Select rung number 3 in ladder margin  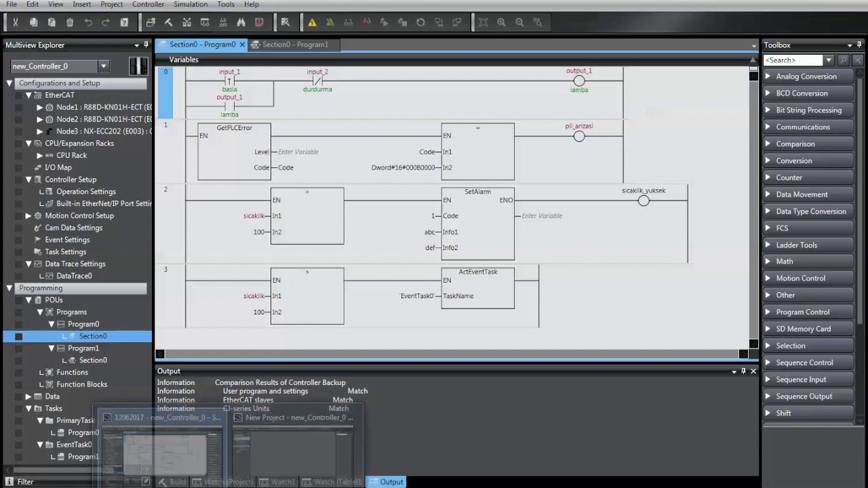coord(165,270)
